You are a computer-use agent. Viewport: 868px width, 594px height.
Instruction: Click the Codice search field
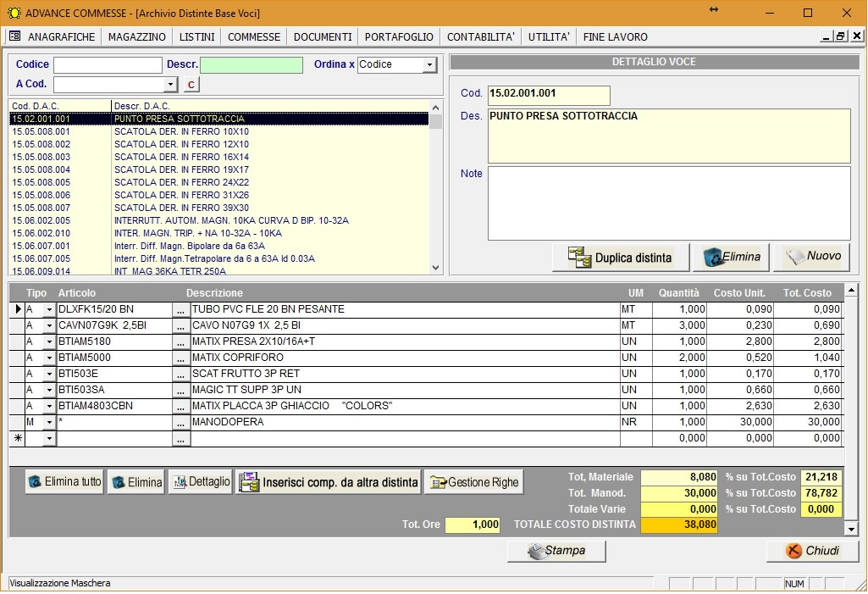(108, 65)
